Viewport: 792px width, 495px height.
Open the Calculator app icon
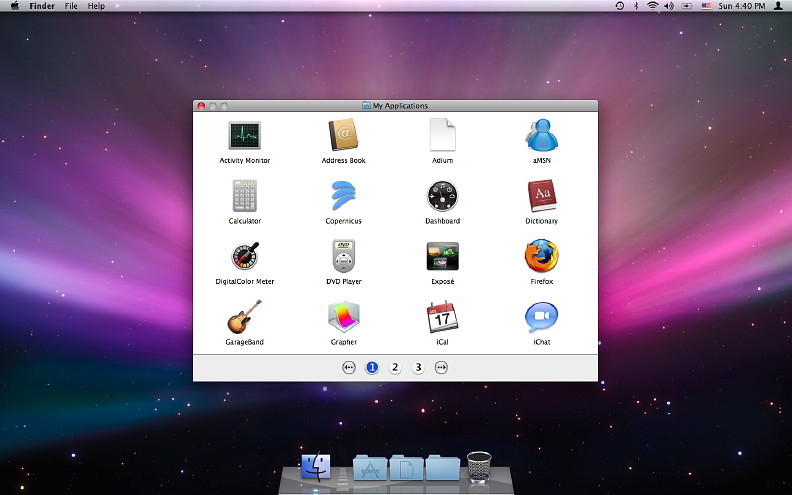tap(244, 195)
